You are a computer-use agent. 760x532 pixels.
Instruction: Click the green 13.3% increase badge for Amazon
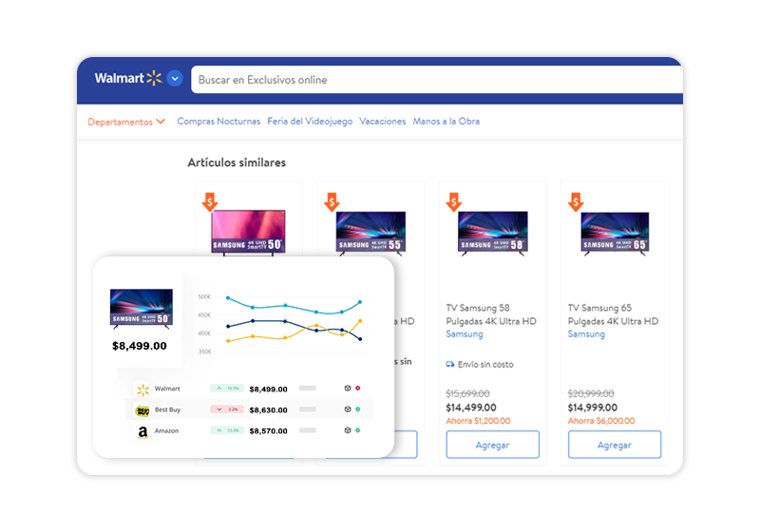pos(227,430)
